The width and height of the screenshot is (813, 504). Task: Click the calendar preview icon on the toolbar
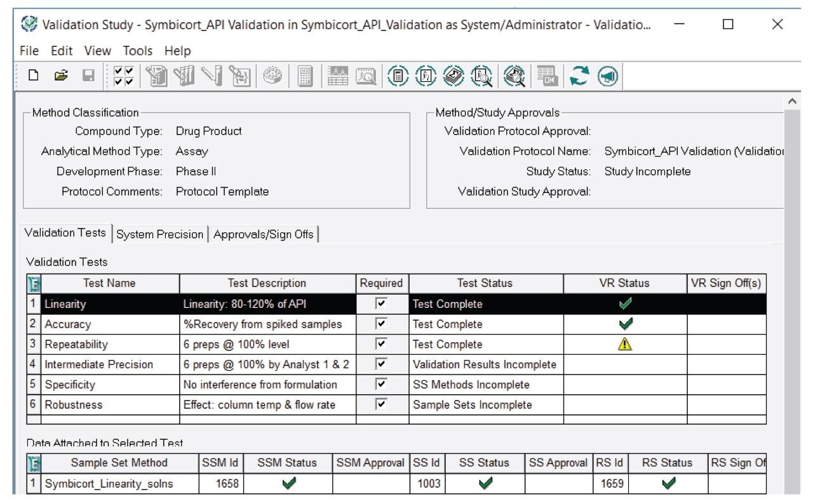click(365, 76)
